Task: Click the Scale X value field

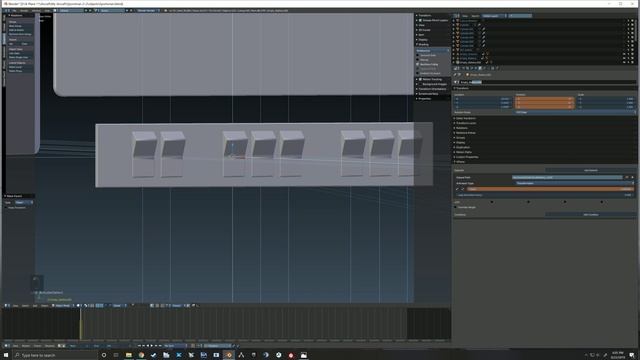Action: [606, 99]
